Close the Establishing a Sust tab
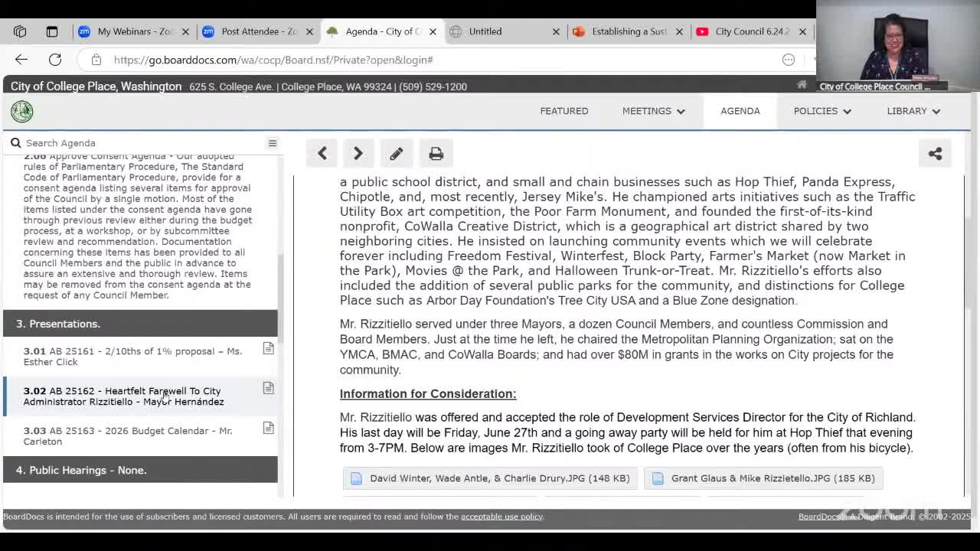This screenshot has height=551, width=980. pos(679,31)
